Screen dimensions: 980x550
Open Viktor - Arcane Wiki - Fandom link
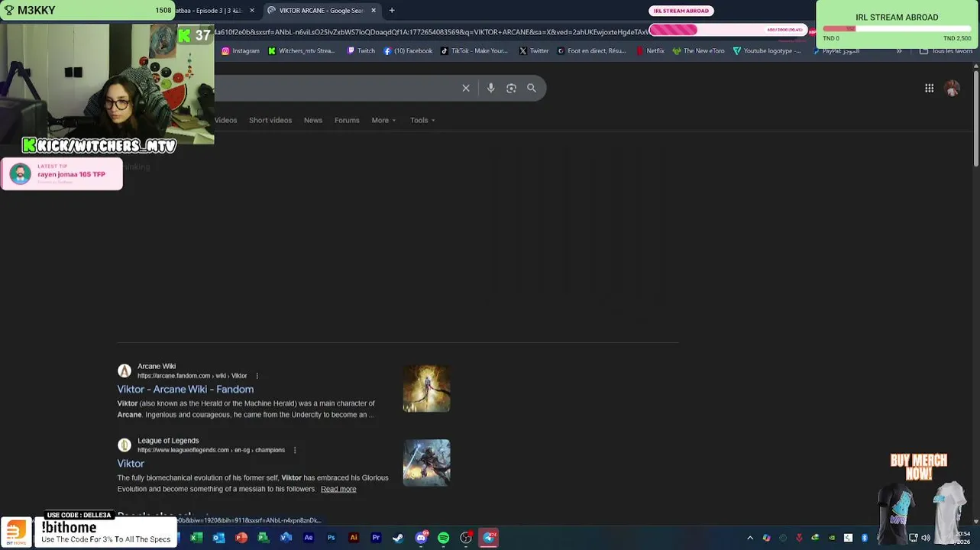186,390
